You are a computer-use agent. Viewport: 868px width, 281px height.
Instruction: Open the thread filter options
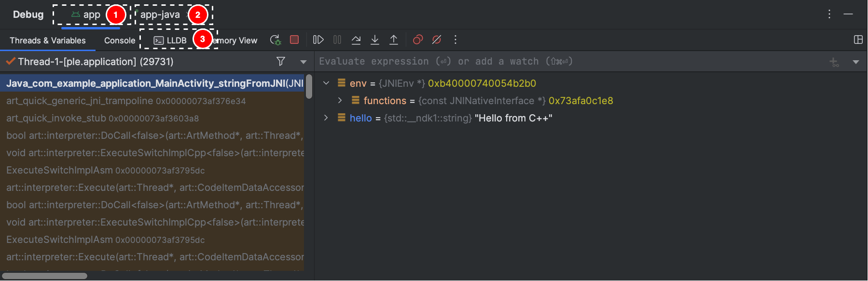pyautogui.click(x=281, y=61)
